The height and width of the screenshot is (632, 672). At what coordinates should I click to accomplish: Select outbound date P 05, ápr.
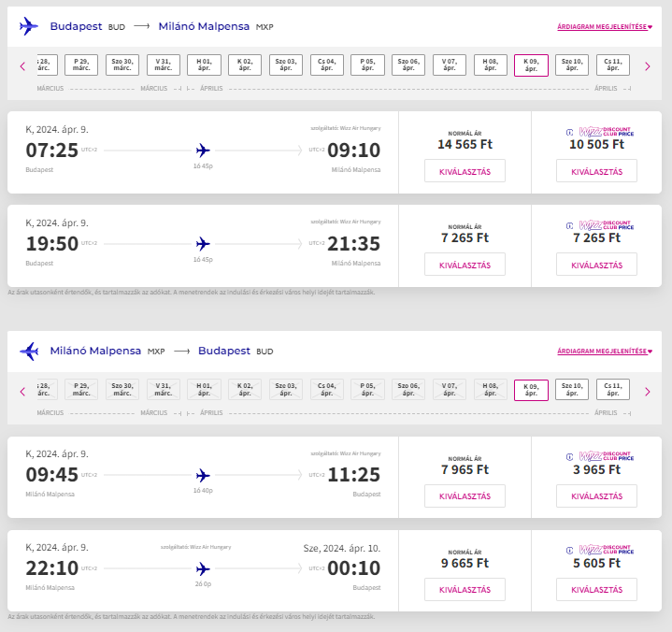click(x=367, y=65)
